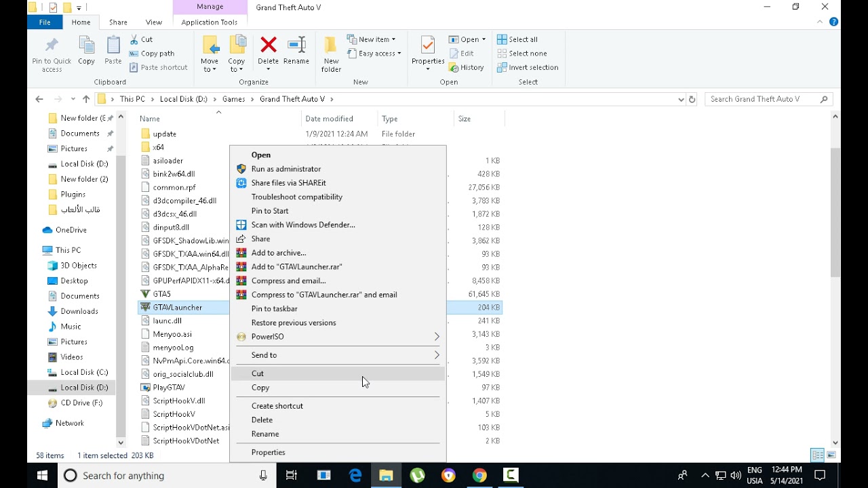Open the Windows Start menu
This screenshot has width=868, height=488.
click(42, 476)
